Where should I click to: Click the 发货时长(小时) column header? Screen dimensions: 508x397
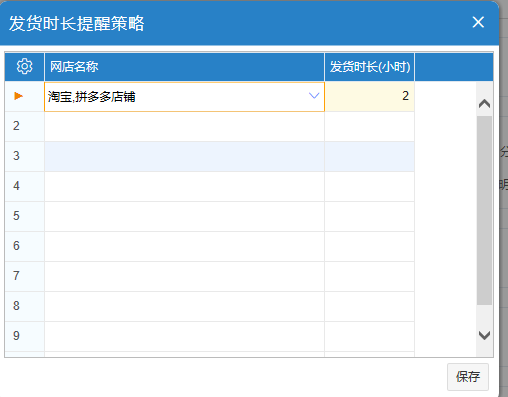[x=369, y=67]
